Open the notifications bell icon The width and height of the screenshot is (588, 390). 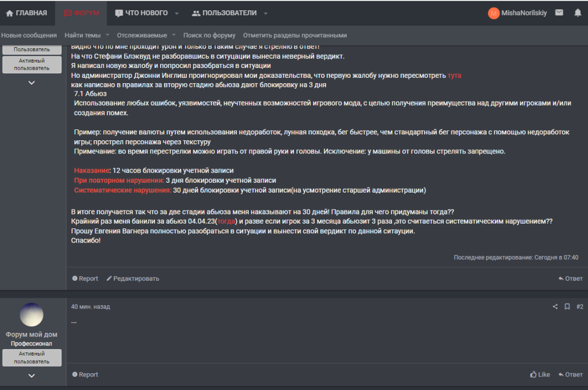pos(578,13)
